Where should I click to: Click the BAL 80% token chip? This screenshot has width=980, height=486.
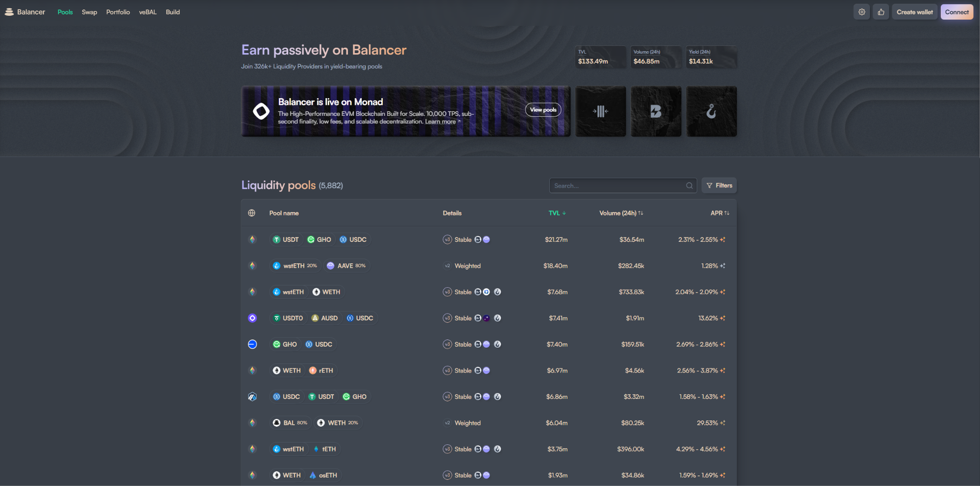291,423
